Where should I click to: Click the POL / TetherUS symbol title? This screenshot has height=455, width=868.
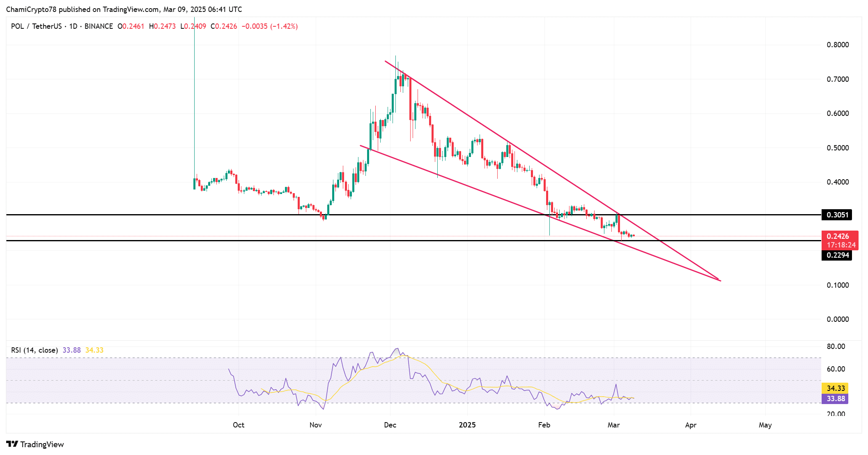click(x=36, y=26)
